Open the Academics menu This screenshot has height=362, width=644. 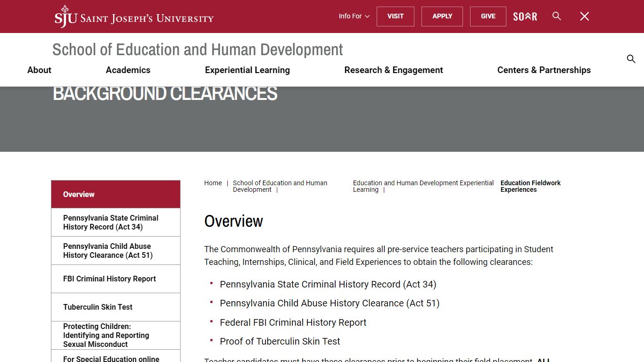[x=128, y=70]
